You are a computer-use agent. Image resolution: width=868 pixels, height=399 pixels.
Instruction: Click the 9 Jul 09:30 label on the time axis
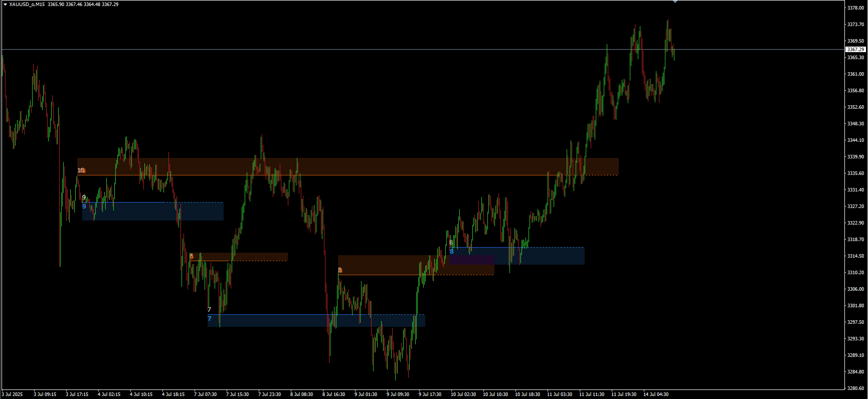398,394
